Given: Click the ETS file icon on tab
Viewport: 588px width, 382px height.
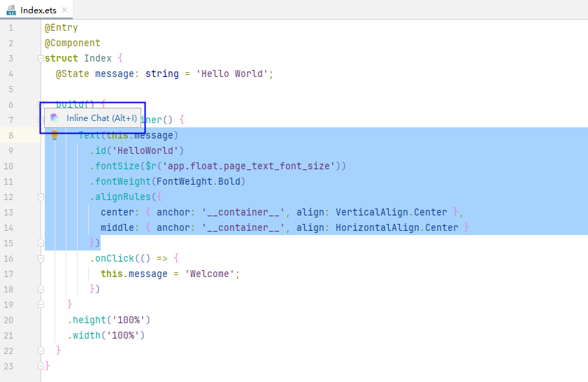Looking at the screenshot, I should (x=11, y=10).
